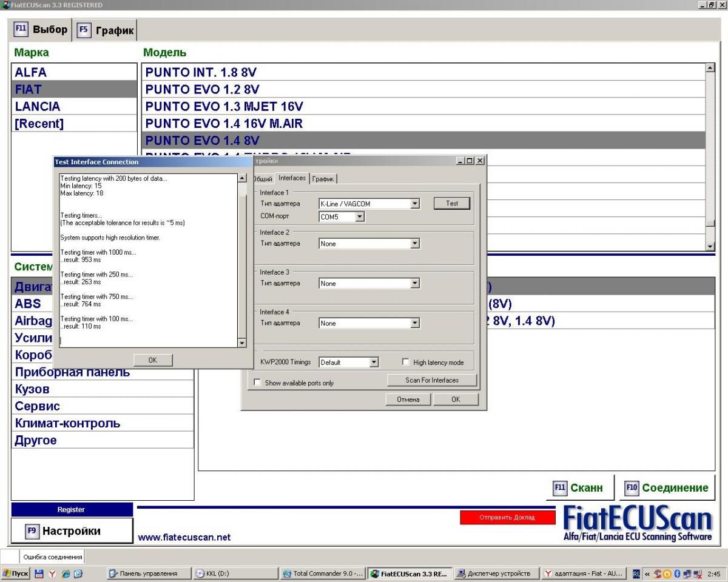Open the Yandex browser quick launch icon
This screenshot has height=582, width=728.
(53, 574)
